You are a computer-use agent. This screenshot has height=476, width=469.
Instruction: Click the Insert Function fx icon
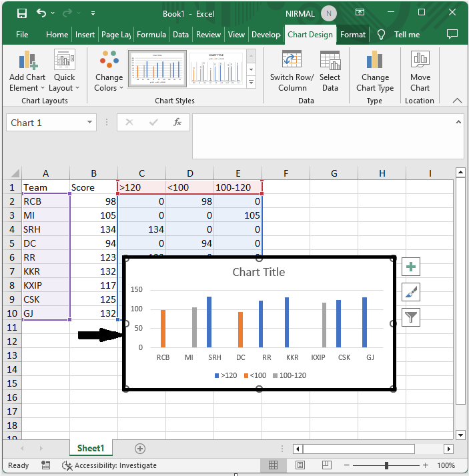pos(177,122)
